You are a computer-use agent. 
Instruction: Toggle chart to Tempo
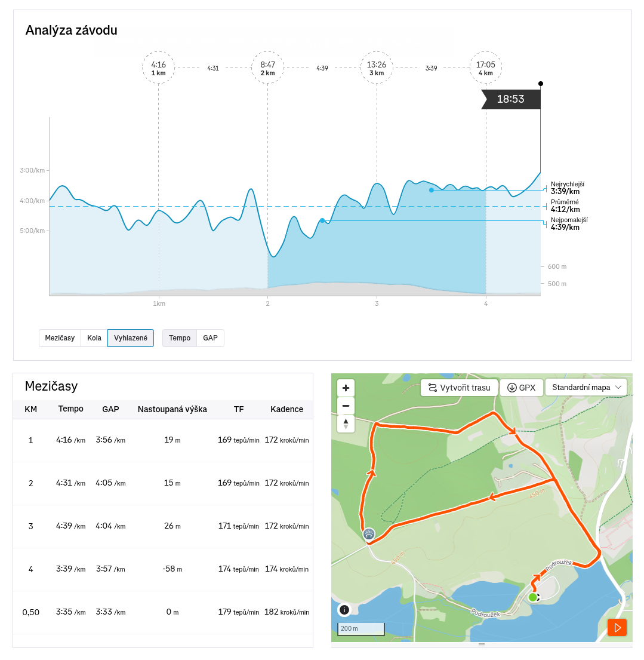coord(180,338)
